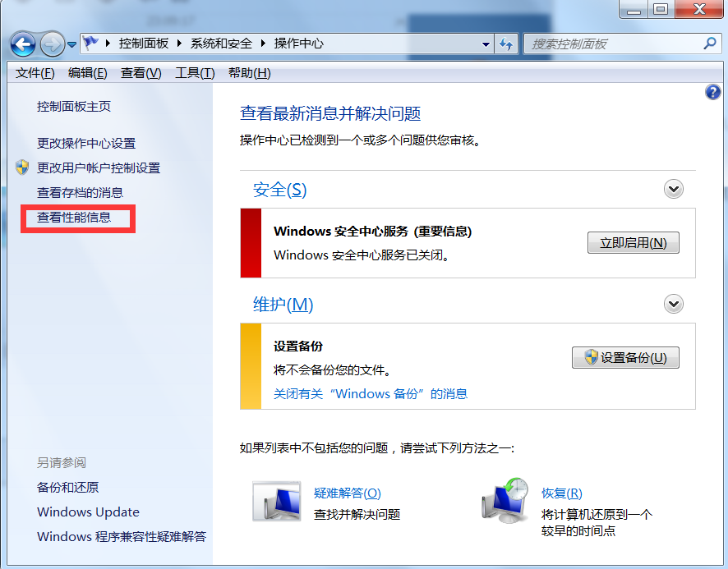Click 控制面板 in the address breadcrumb
This screenshot has height=569, width=728.
144,44
